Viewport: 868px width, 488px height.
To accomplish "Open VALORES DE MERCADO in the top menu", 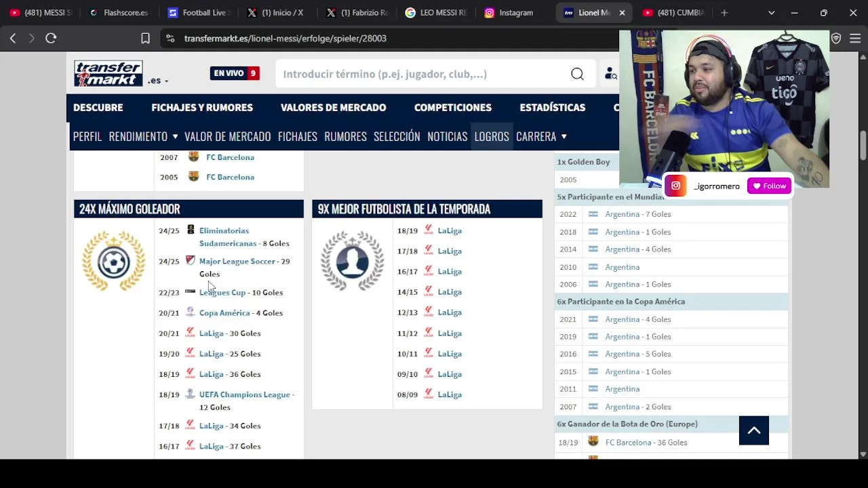I will pyautogui.click(x=334, y=108).
